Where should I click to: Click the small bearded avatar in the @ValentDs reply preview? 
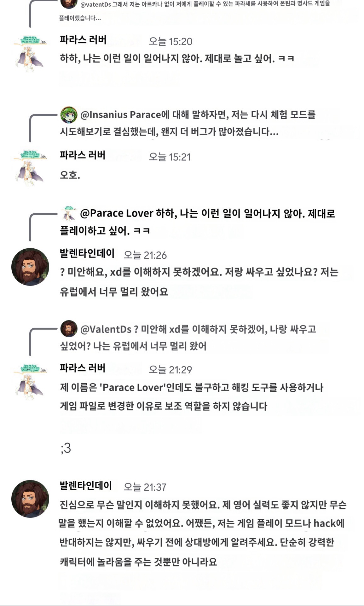coord(69,329)
